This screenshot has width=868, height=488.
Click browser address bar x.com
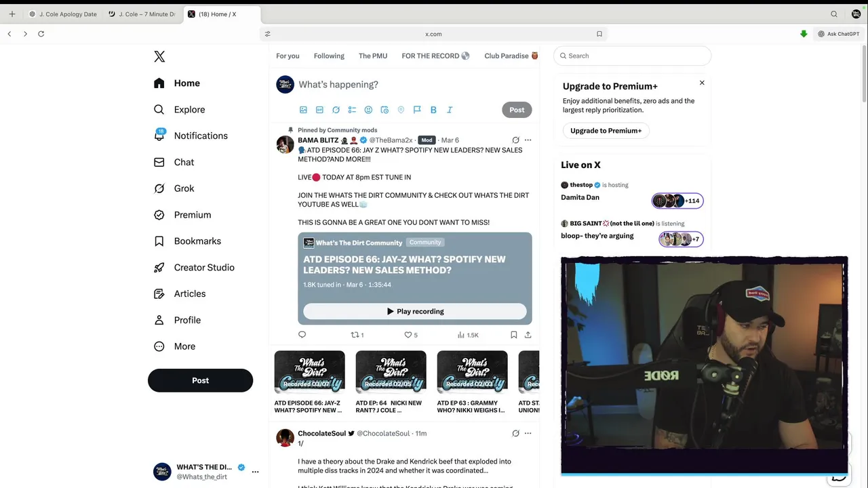(433, 34)
